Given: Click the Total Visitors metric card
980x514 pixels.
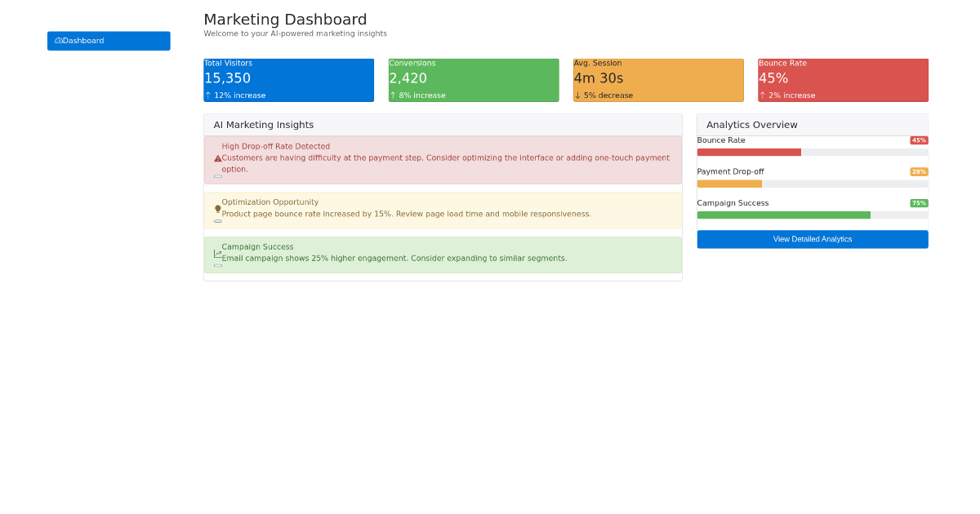Looking at the screenshot, I should pyautogui.click(x=288, y=79).
